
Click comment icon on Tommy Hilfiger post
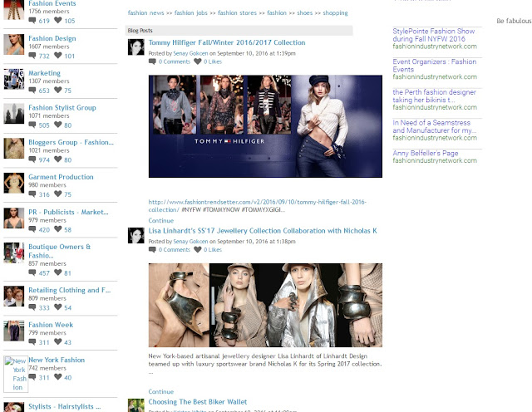(x=152, y=61)
